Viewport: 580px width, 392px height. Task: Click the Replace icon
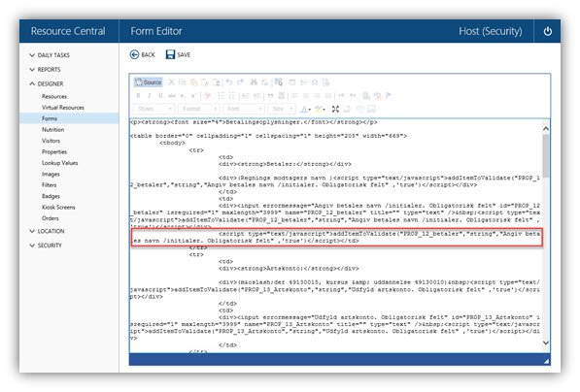[x=265, y=82]
